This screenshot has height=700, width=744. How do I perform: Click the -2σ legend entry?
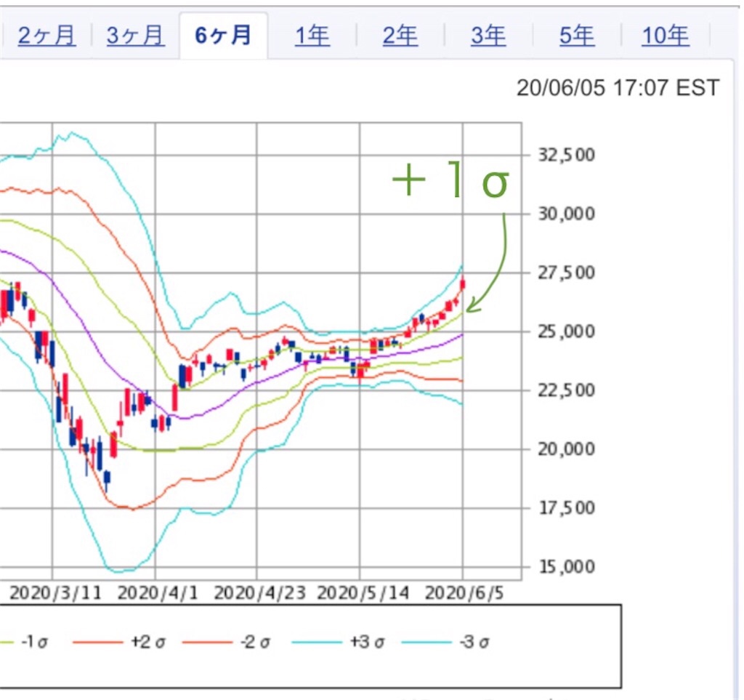point(227,642)
